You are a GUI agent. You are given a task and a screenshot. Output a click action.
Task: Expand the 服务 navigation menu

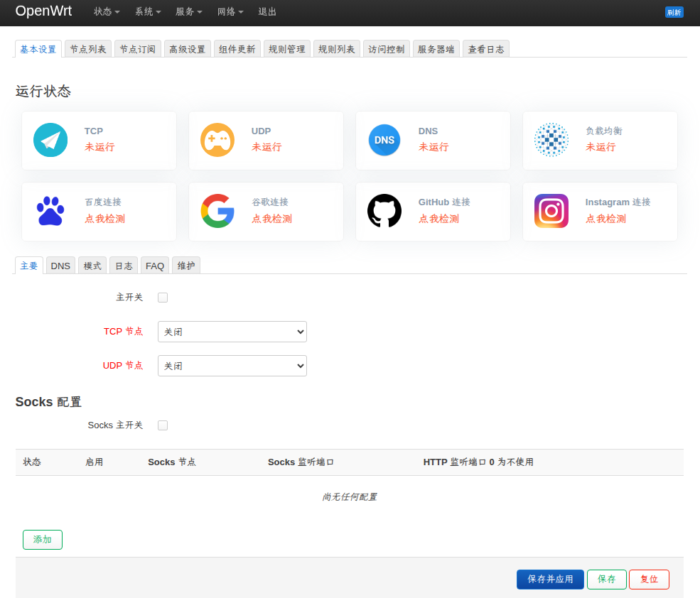[x=189, y=11]
